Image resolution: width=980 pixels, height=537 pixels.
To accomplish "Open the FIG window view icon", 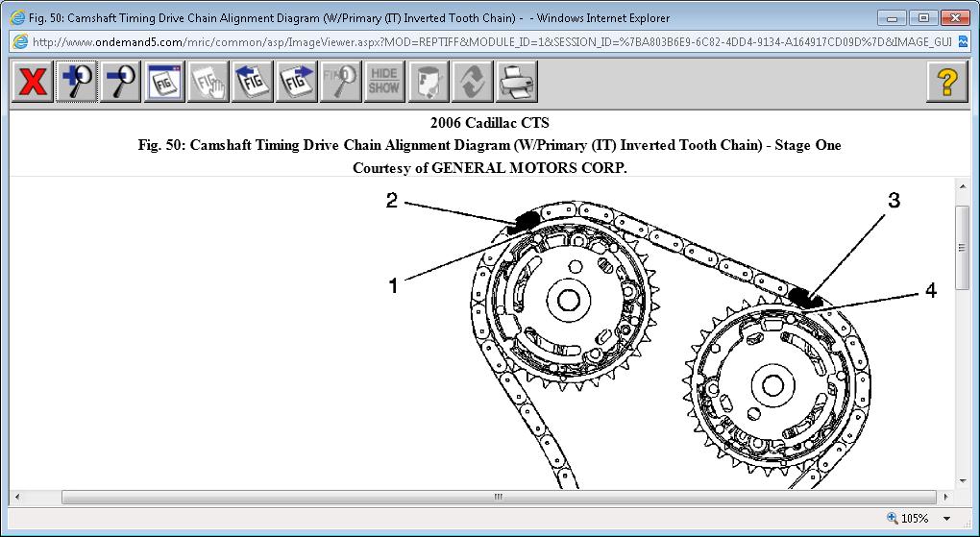I will (165, 82).
